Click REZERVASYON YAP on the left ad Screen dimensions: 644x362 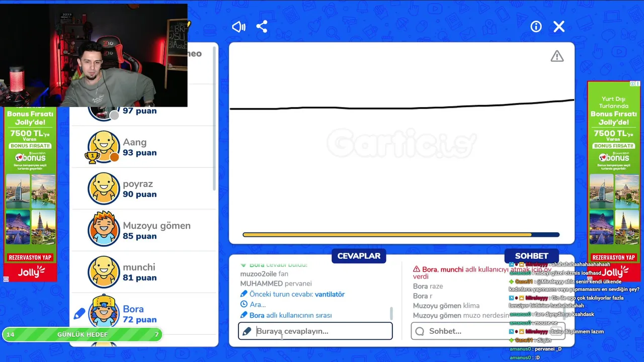[x=31, y=257]
